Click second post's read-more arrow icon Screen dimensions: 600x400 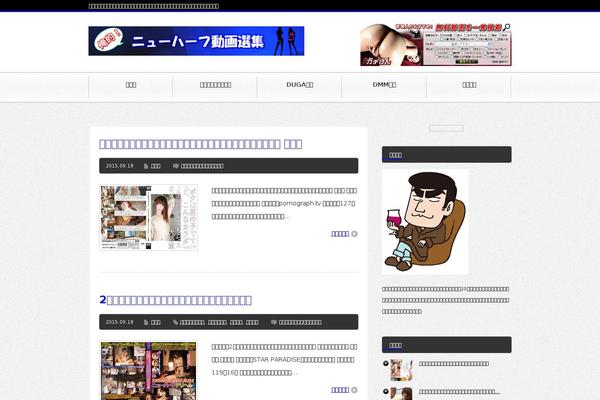click(354, 390)
